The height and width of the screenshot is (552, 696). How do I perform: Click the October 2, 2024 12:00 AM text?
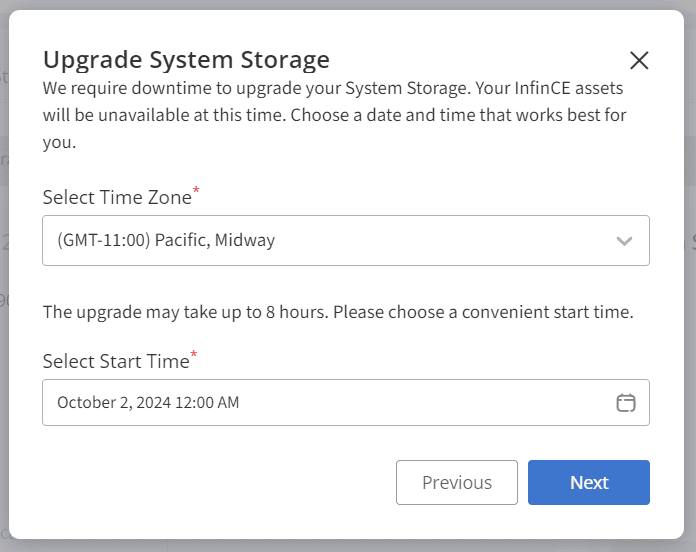148,402
